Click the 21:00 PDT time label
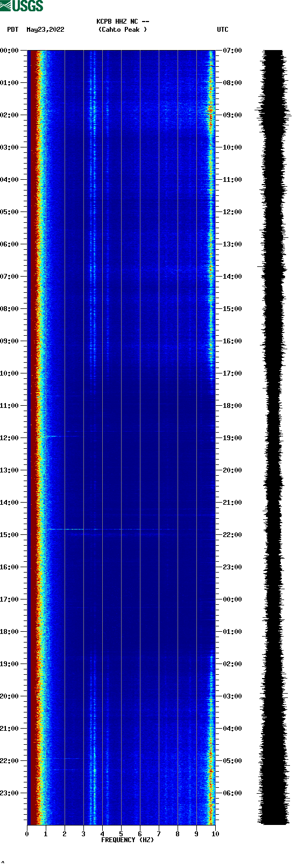This screenshot has width=297, height=868. coord(10,729)
